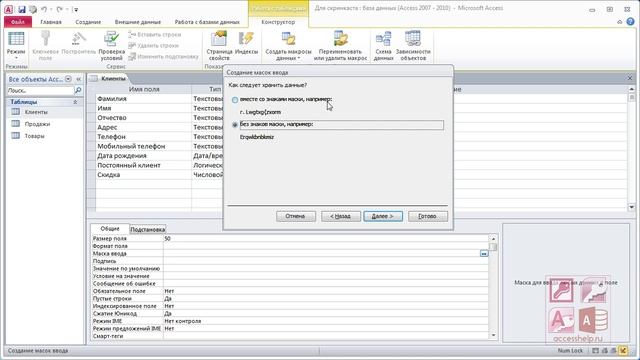Open the Страница свойств property sheet
This screenshot has width=640, height=360.
pos(219,45)
